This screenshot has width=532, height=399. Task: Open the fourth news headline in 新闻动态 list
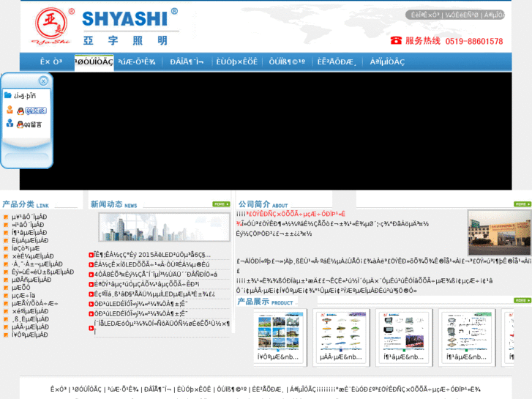click(x=146, y=284)
